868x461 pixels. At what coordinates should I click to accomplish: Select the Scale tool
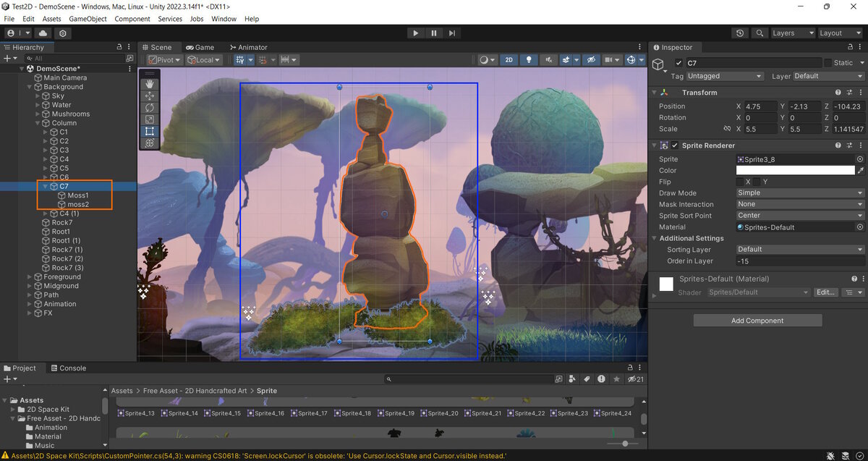point(150,119)
